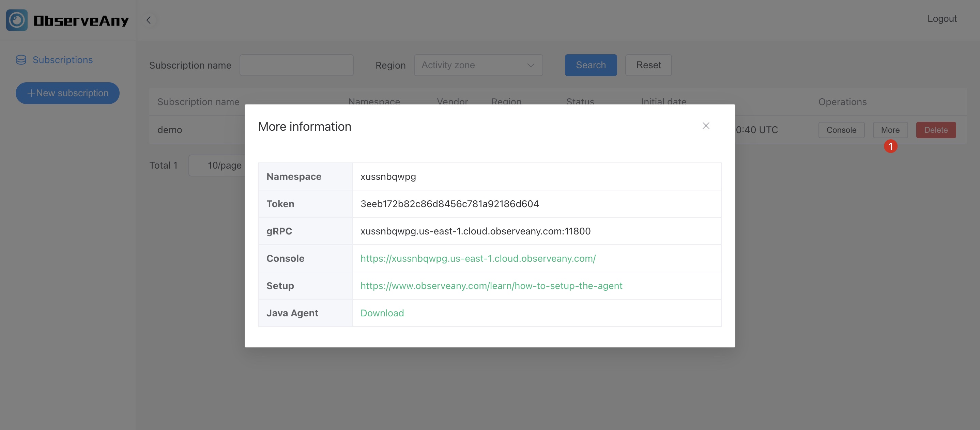Click the ObserveAny eye logo icon

point(17,20)
